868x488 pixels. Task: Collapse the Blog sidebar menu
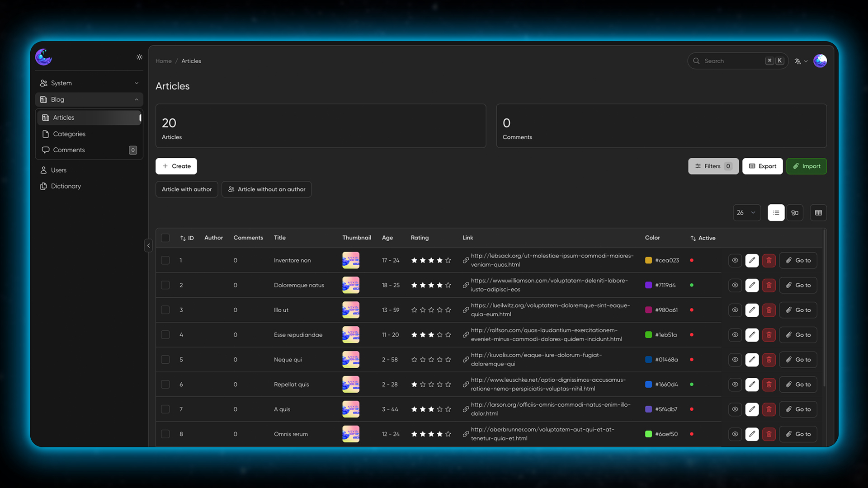click(89, 99)
